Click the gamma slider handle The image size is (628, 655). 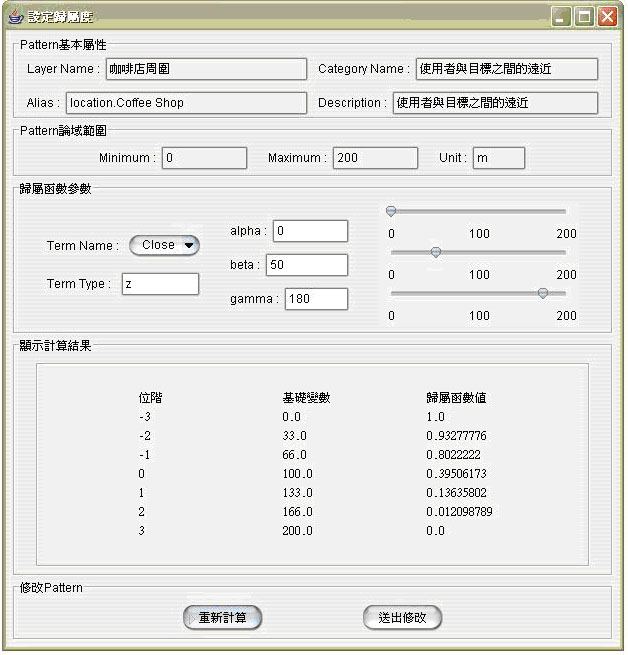tap(542, 293)
